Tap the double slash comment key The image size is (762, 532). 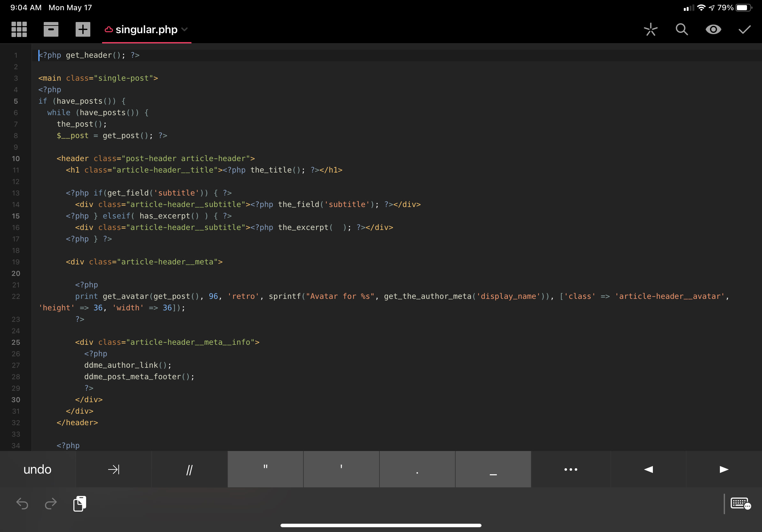(x=190, y=469)
